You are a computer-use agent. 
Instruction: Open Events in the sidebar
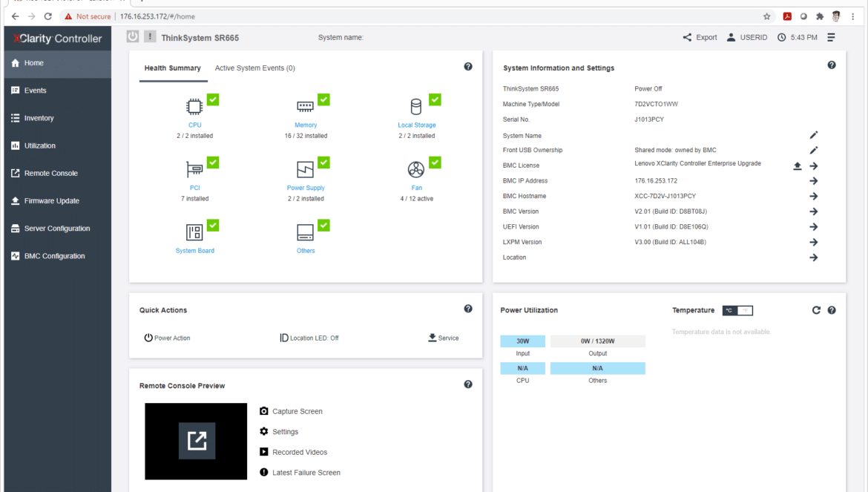click(58, 91)
